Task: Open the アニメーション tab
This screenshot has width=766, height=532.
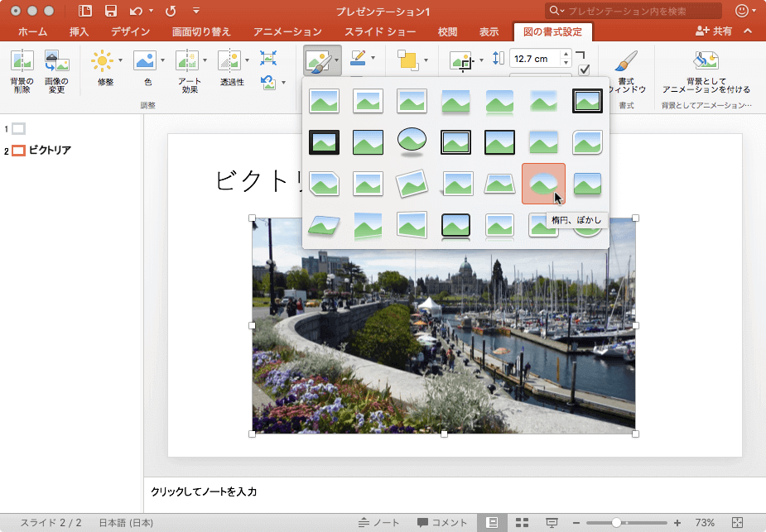Action: 287,32
